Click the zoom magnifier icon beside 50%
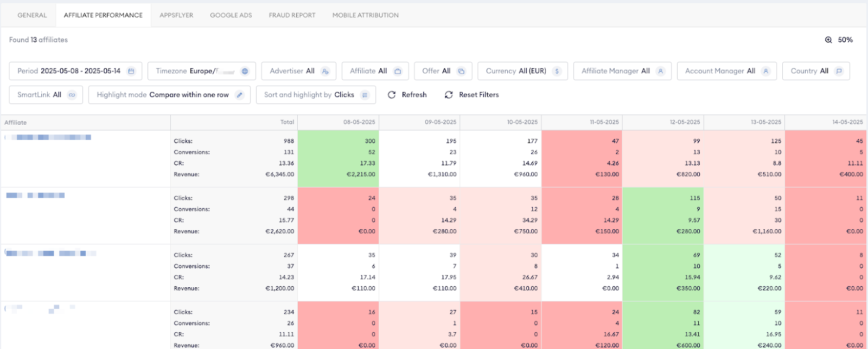Viewport: 868px width, 349px height. tap(828, 40)
